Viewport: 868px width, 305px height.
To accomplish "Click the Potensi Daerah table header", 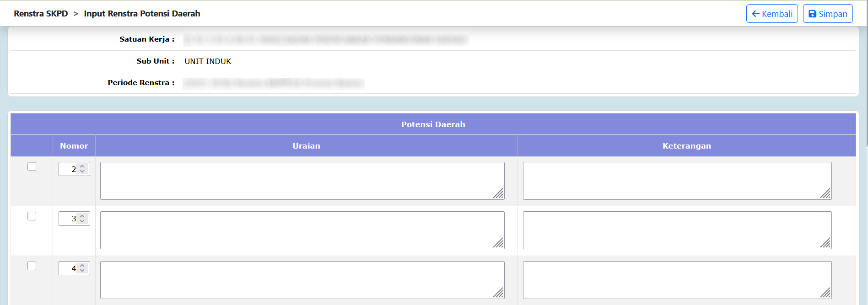I will pos(433,124).
